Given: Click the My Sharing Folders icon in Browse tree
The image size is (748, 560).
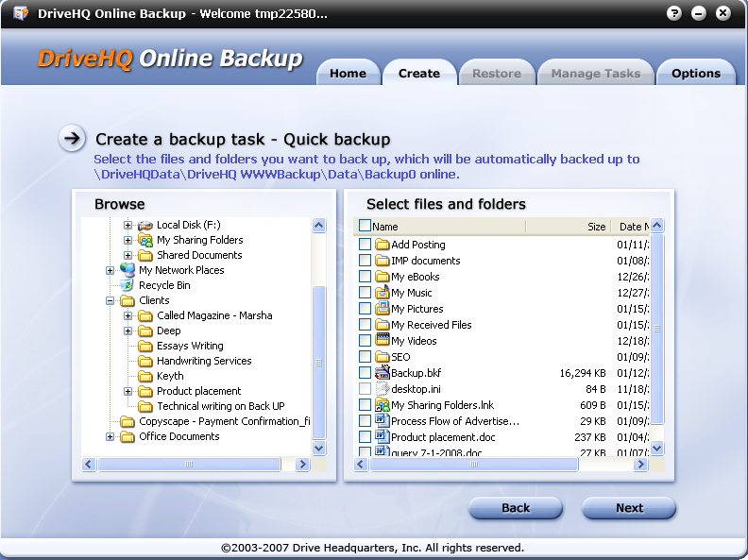Looking at the screenshot, I should pyautogui.click(x=145, y=240).
